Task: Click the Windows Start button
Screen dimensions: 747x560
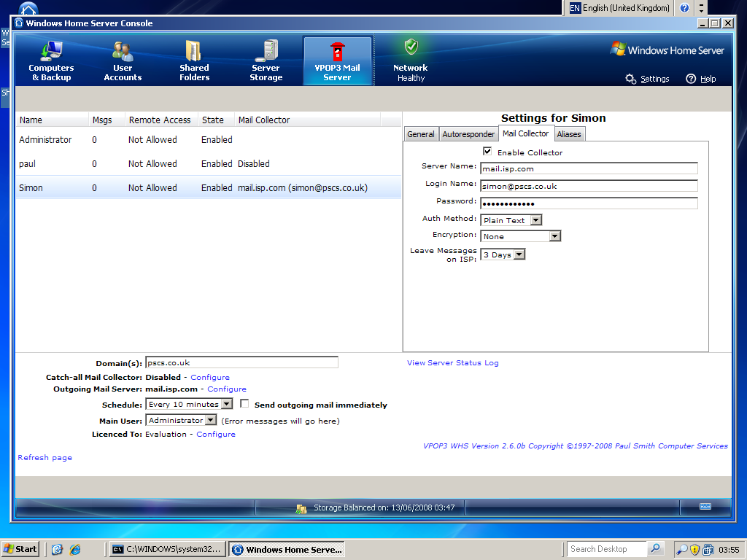Action: 20,549
